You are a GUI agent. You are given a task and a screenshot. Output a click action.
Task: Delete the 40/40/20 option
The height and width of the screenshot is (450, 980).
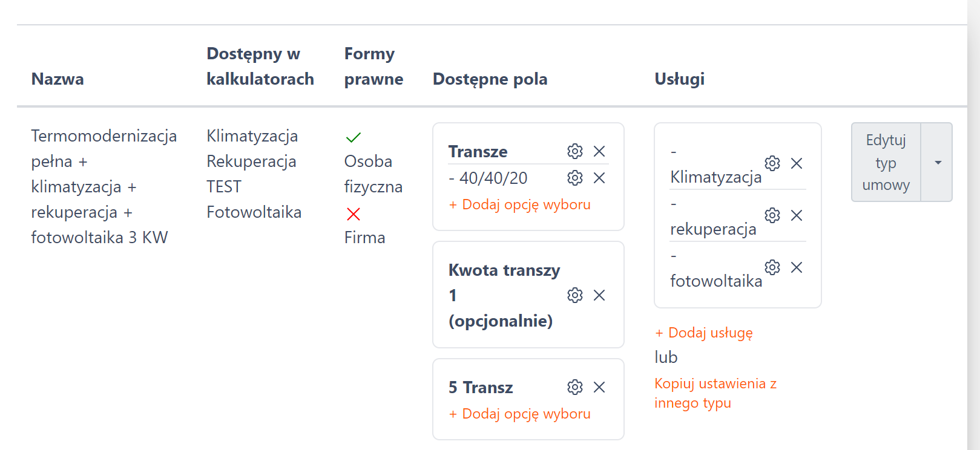click(599, 178)
